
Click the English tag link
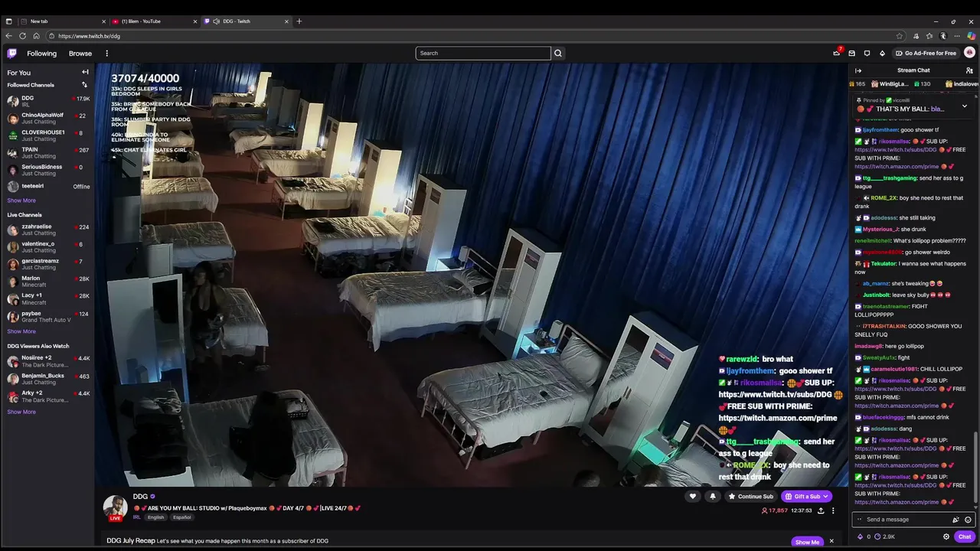click(x=156, y=517)
